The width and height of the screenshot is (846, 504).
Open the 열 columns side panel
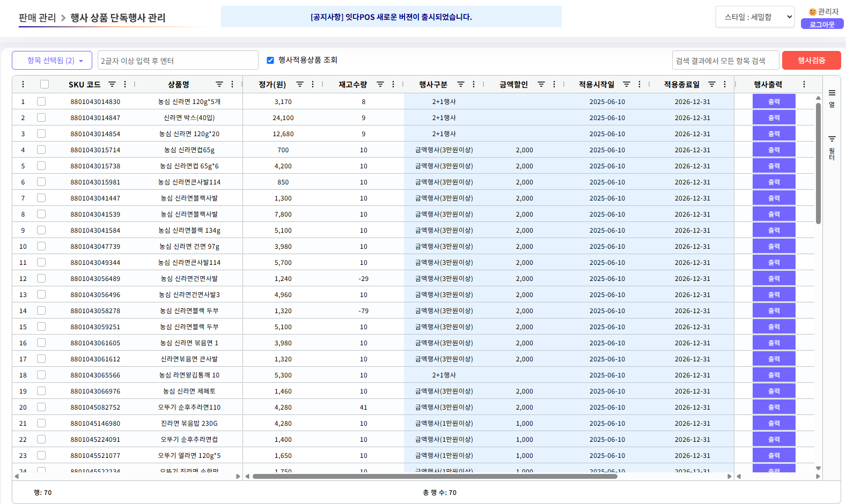(832, 98)
